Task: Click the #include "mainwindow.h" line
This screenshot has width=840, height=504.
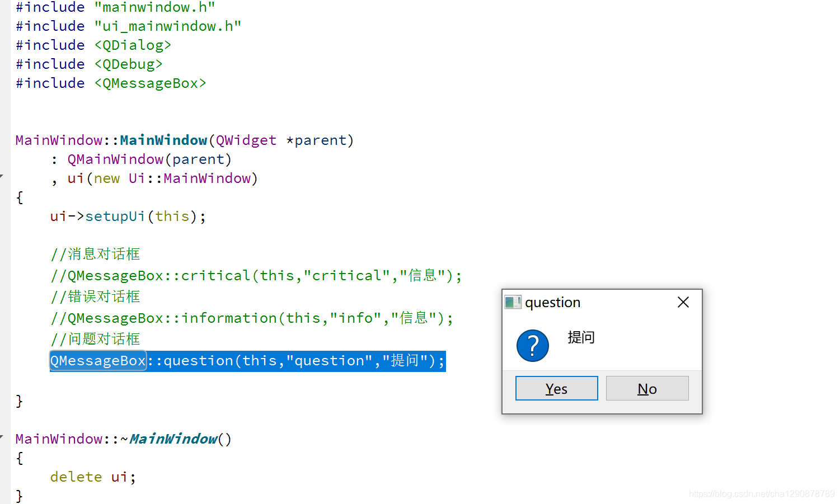Action: [x=115, y=7]
